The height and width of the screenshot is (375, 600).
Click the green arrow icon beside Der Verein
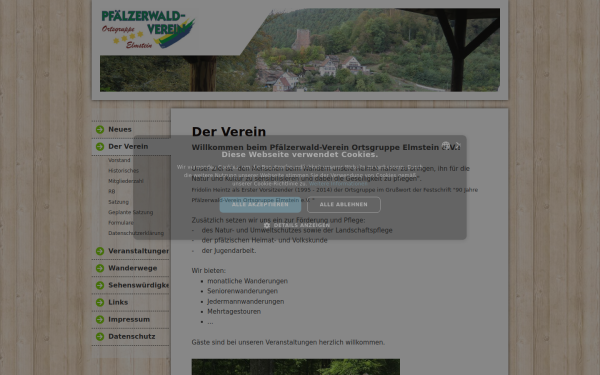[100, 147]
